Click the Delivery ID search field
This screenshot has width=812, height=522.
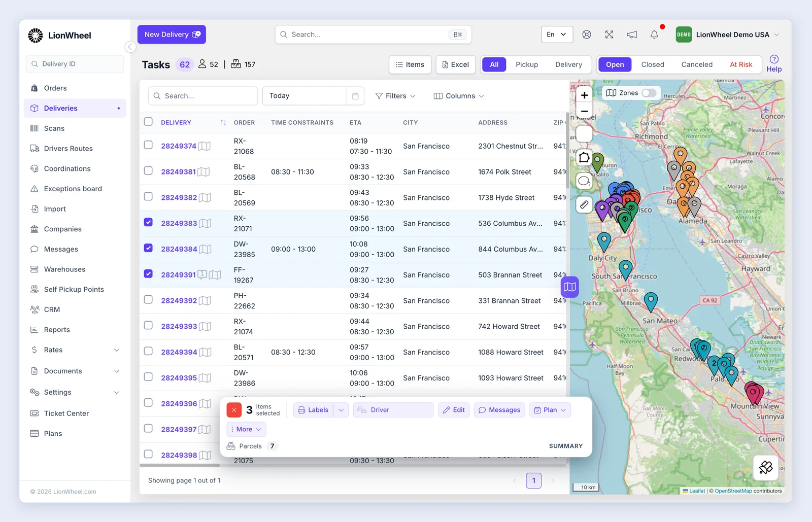click(75, 64)
